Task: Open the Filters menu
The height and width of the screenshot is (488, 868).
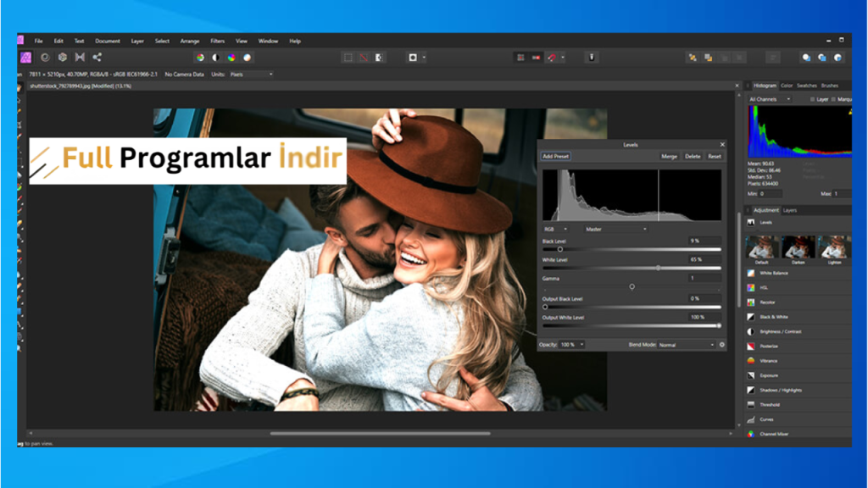Action: pos(218,41)
